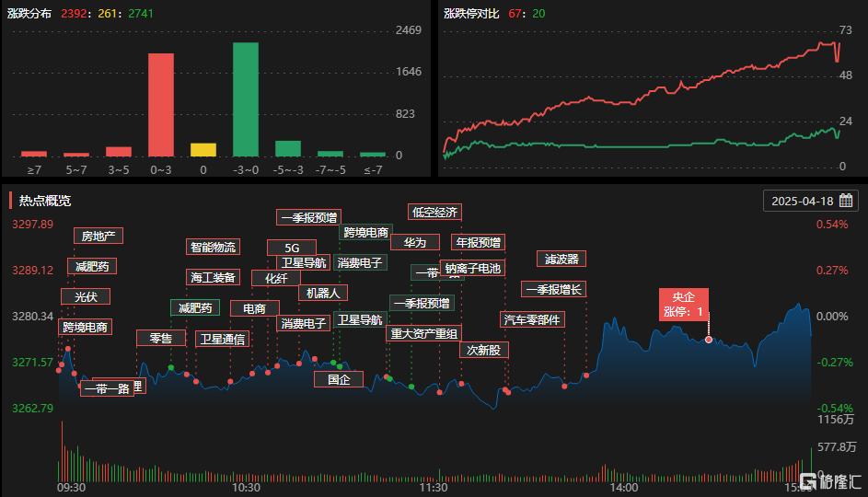Click the 海工装备 sector label

(213, 277)
